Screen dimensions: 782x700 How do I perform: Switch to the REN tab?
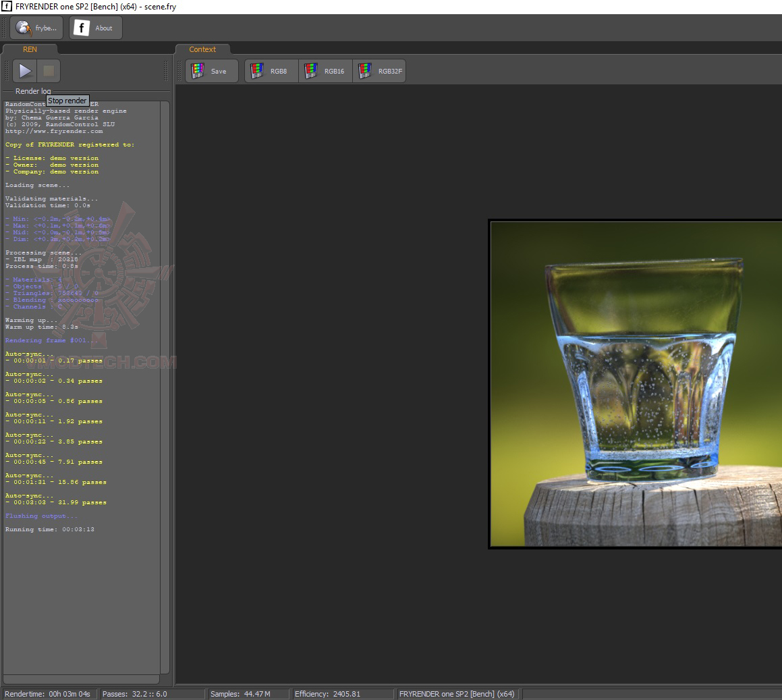point(30,49)
